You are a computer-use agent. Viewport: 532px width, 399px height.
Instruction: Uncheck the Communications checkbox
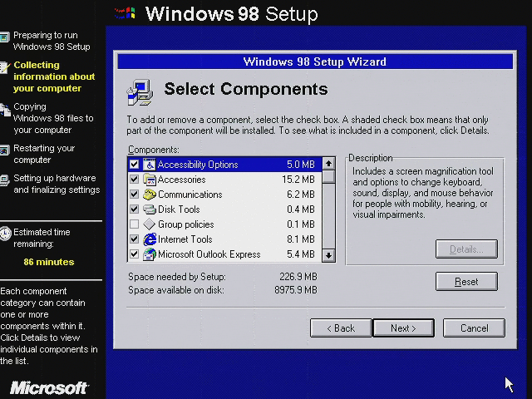135,195
